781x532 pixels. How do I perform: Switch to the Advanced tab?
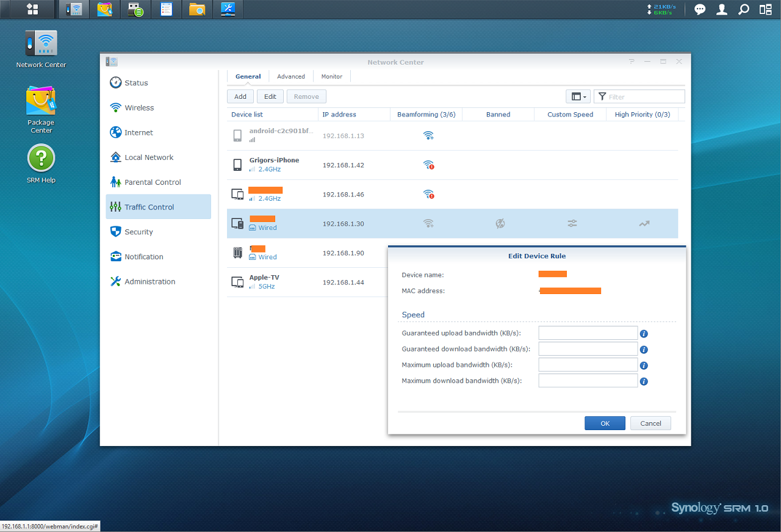[291, 76]
